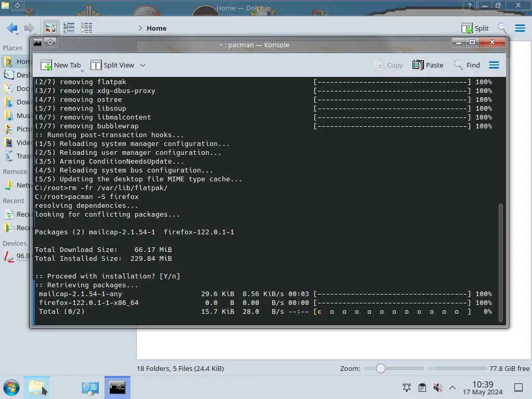Click show desktop icon in taskbar
Viewport: 532px width, 399px height.
(518, 388)
